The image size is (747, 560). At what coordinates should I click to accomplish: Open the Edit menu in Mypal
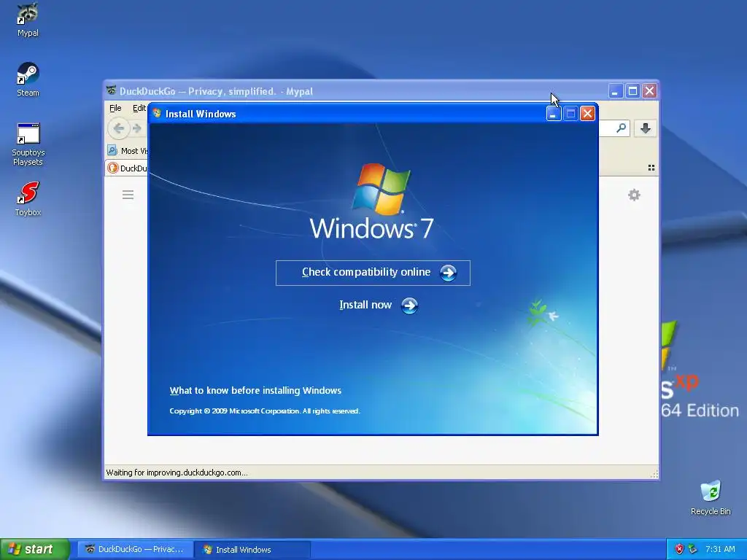(x=139, y=108)
